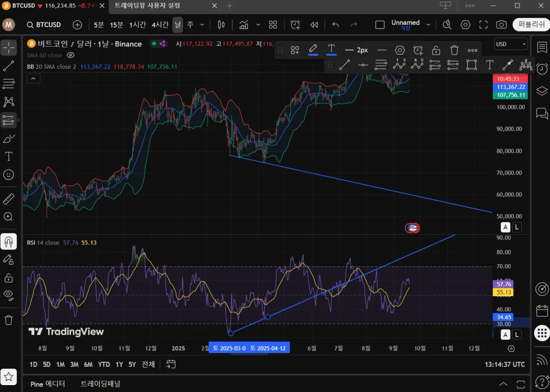Expand the Unnamed layout dropdown

click(428, 25)
